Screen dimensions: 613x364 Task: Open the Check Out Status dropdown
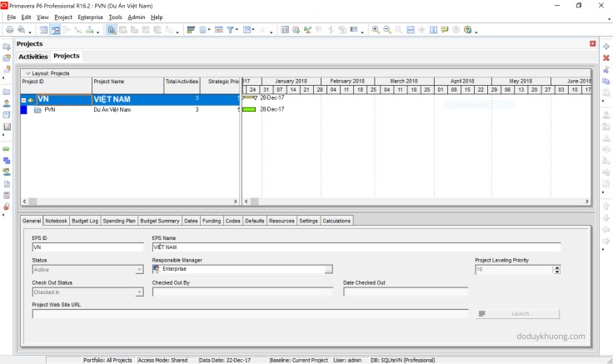tap(139, 292)
